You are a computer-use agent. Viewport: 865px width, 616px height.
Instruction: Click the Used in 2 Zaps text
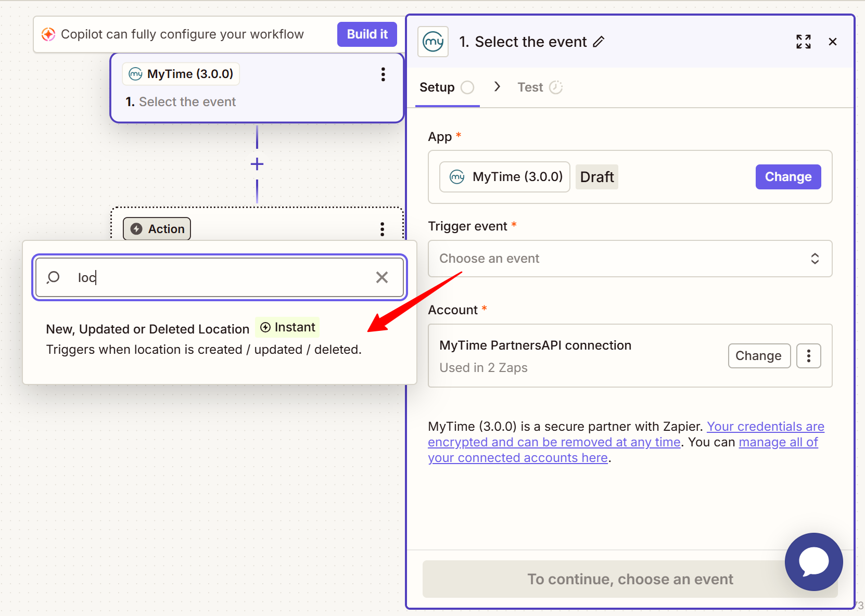coord(484,368)
